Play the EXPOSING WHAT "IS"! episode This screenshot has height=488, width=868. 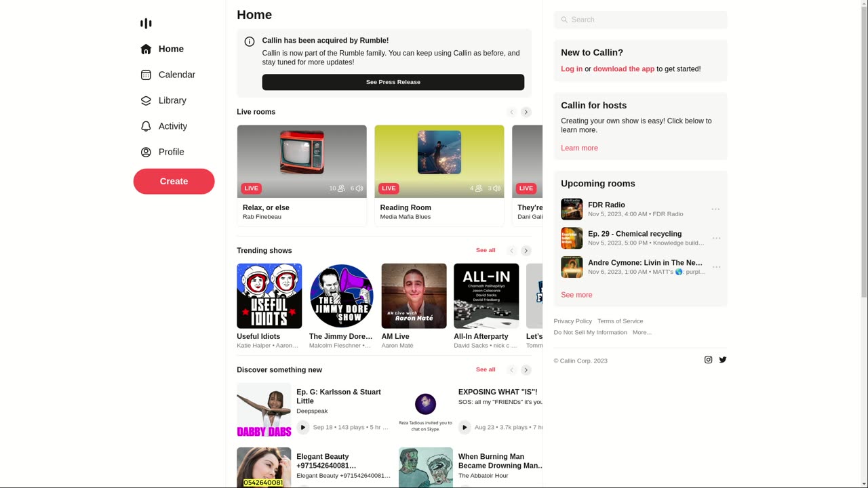(465, 427)
